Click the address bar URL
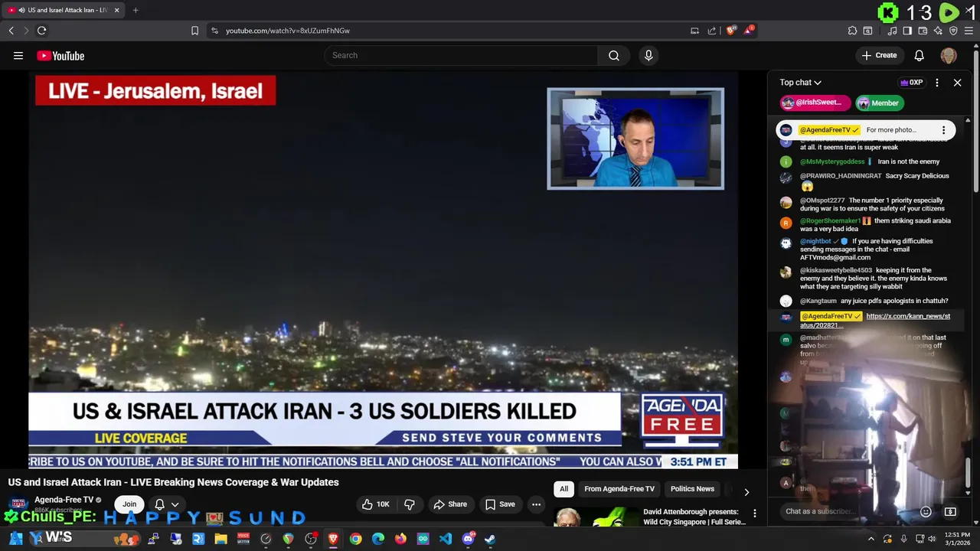This screenshot has height=551, width=980. point(288,31)
